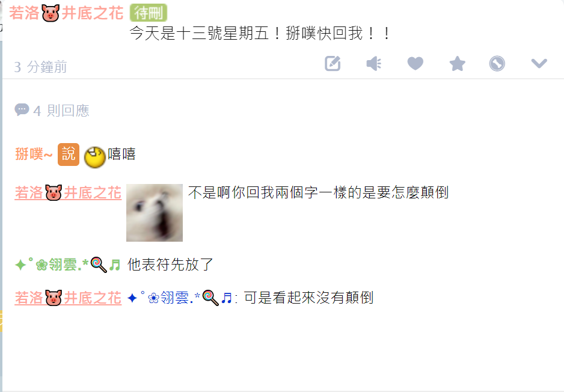This screenshot has width=564, height=392.
Task: Click the yellow smiley emoticon
Action: click(x=94, y=157)
